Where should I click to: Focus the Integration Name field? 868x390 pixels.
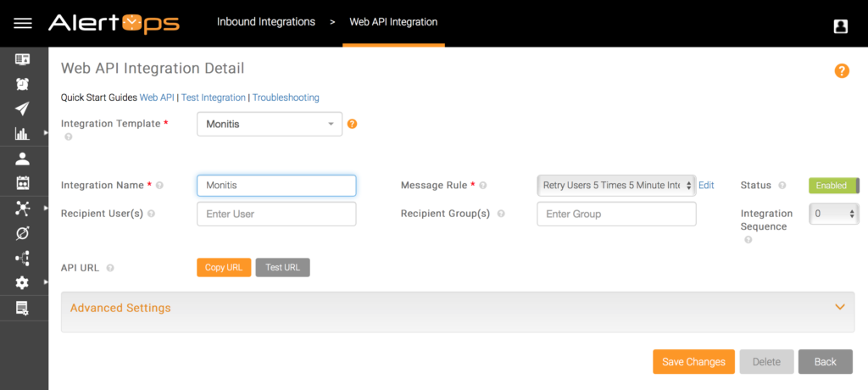click(x=276, y=186)
